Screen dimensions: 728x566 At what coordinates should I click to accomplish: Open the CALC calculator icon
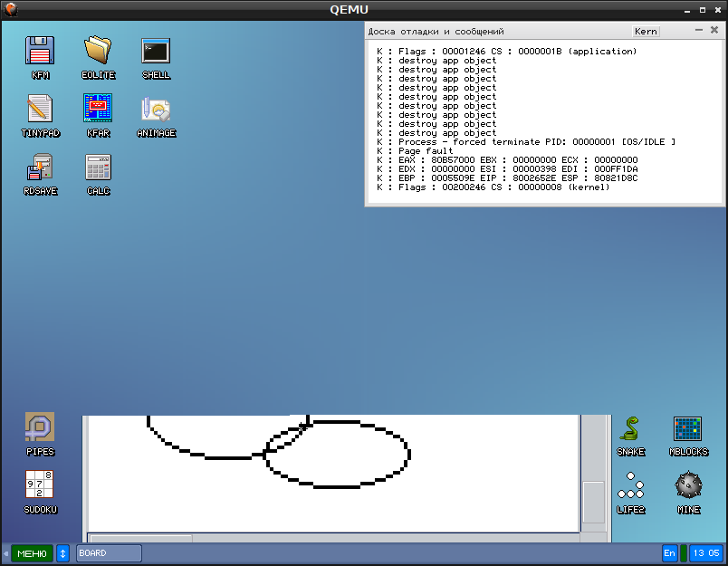coord(98,168)
